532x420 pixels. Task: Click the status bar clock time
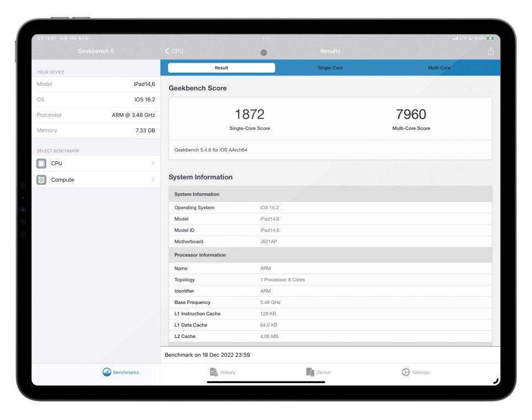(x=46, y=38)
